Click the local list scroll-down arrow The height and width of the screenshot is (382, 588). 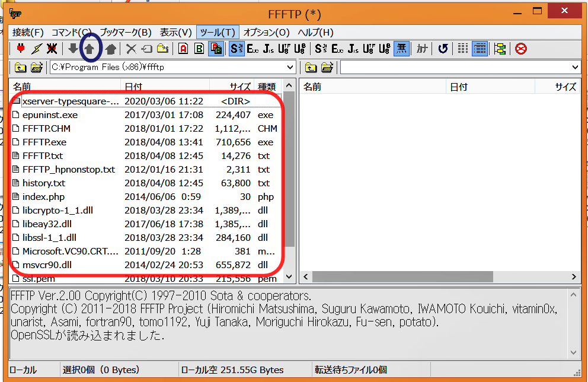coord(289,277)
